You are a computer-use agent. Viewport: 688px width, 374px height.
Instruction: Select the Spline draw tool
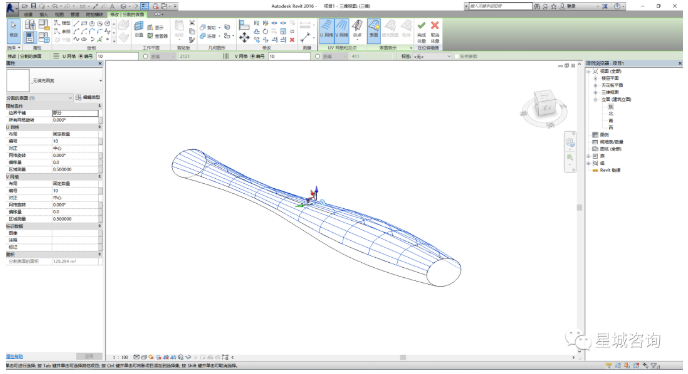pos(76,39)
